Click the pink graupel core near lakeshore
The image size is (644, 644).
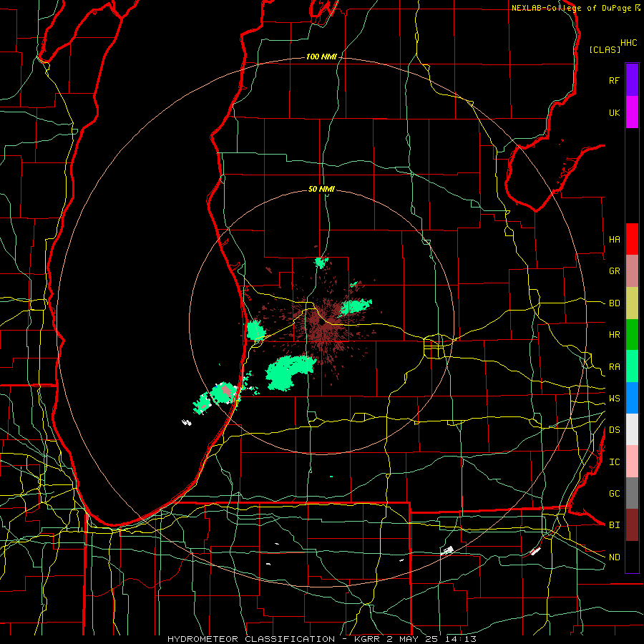click(x=226, y=391)
